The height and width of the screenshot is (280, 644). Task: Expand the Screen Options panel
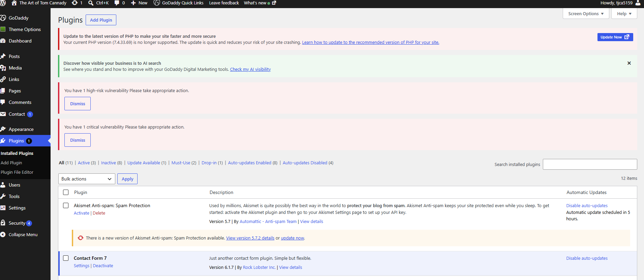click(586, 14)
